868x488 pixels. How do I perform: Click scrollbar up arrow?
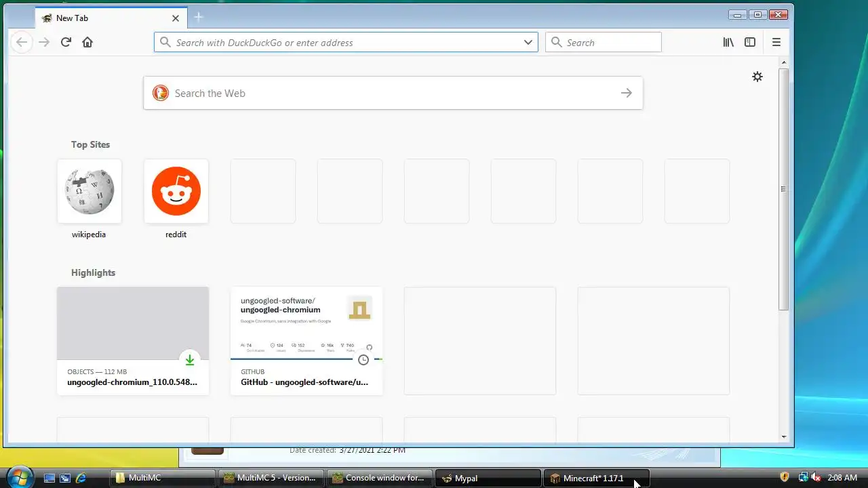[x=784, y=63]
